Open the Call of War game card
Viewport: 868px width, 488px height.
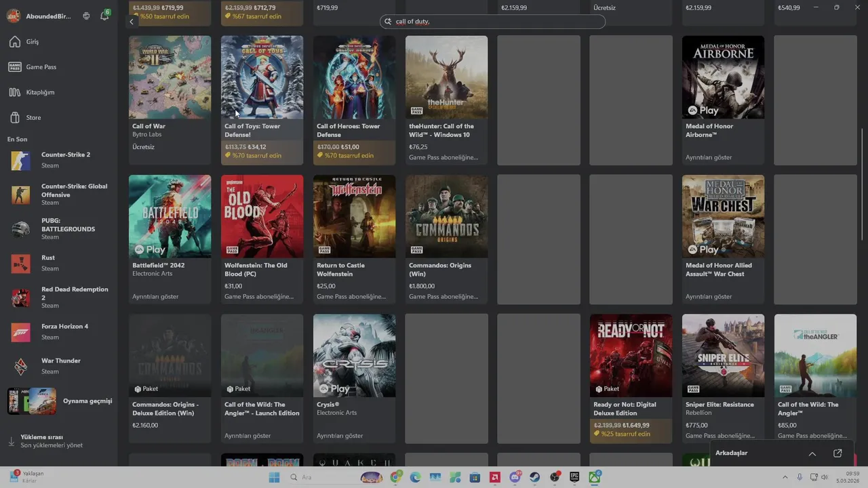[x=170, y=100]
